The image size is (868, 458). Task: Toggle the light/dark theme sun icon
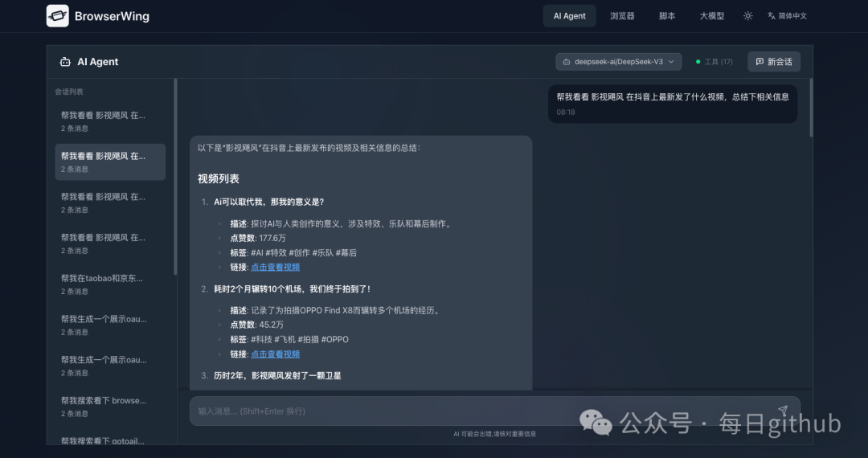[x=748, y=16]
